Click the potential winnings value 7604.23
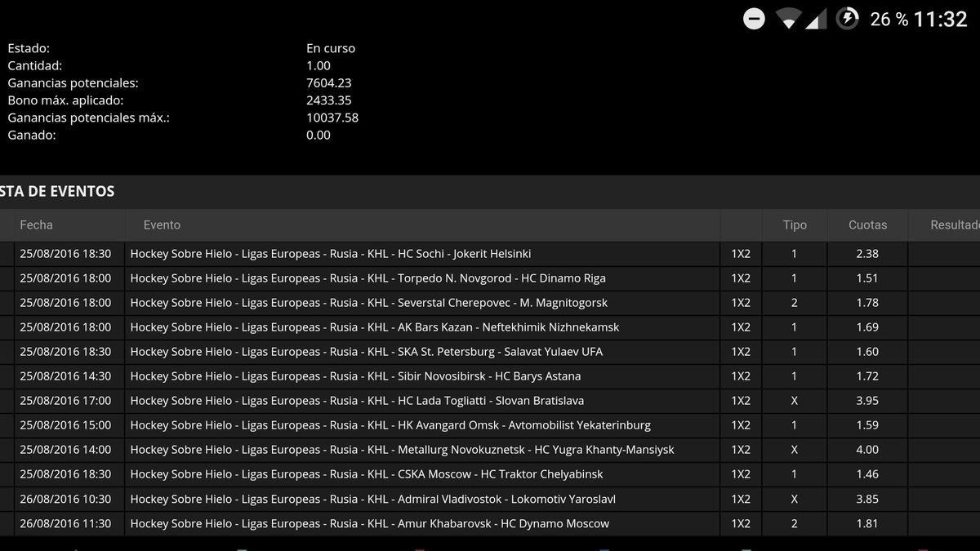The height and width of the screenshot is (551, 980). pos(329,82)
